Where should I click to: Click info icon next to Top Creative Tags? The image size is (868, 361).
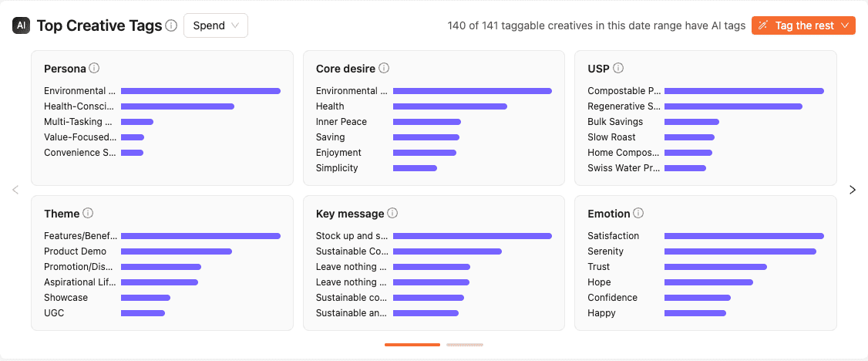click(171, 25)
